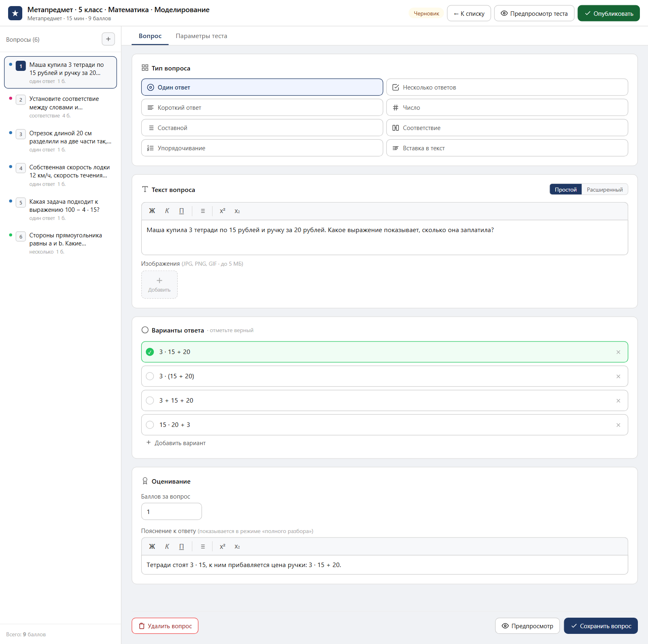The image size is (648, 644).
Task: Click Опубликовать button
Action: coord(609,13)
